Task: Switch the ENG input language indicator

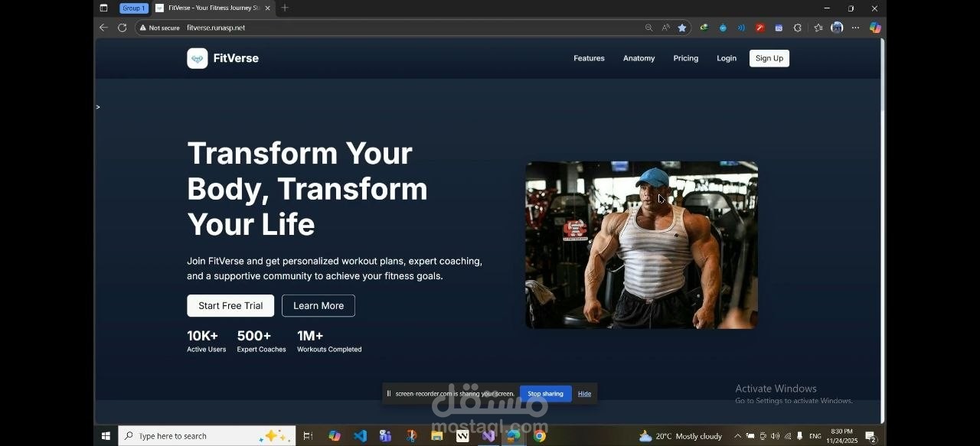Action: point(815,436)
